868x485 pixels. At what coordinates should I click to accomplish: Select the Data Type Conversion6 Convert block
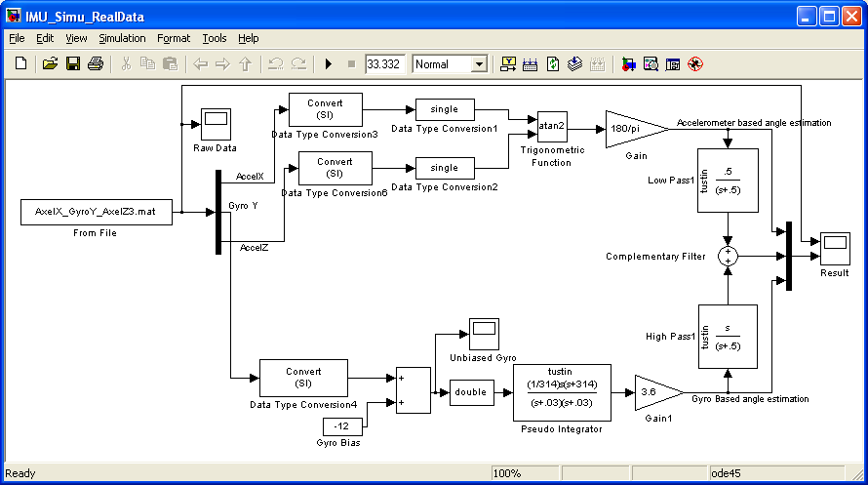click(x=335, y=168)
